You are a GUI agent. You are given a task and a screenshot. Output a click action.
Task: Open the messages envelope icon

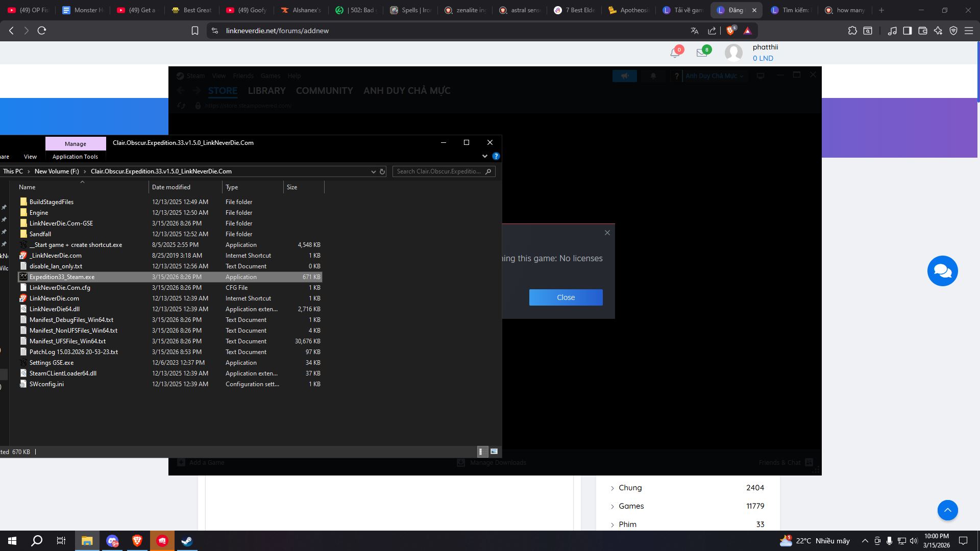(702, 53)
